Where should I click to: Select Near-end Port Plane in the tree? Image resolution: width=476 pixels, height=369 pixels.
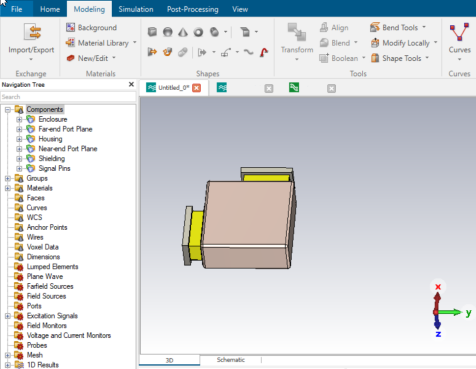click(x=68, y=149)
